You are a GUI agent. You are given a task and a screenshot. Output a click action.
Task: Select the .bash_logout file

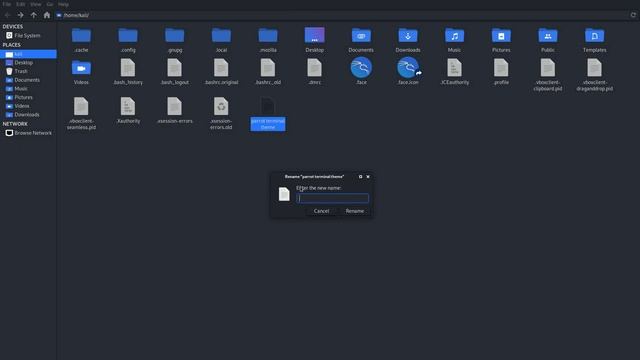tap(175, 68)
